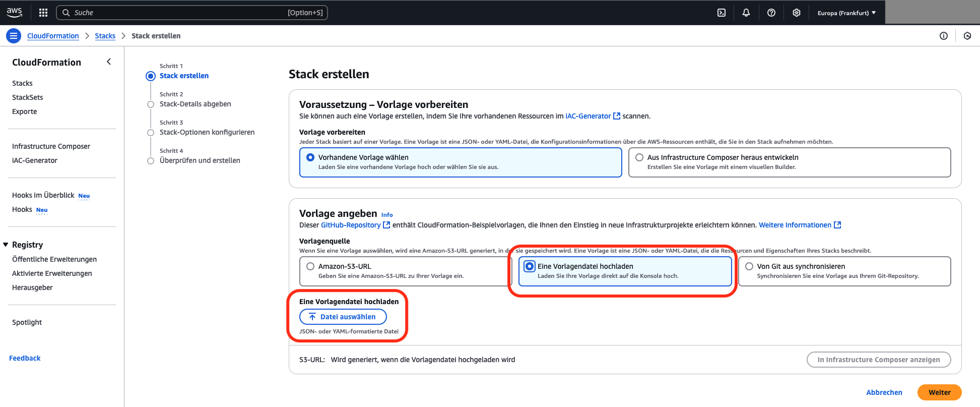Open the Hooks sidebar entry
The image size is (980, 407).
(22, 209)
